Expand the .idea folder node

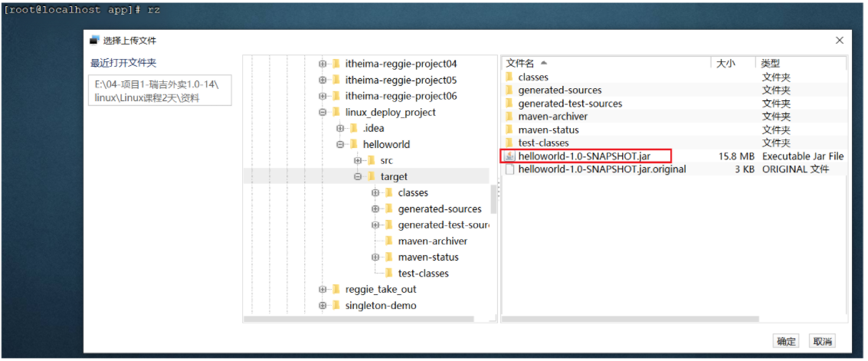point(340,129)
